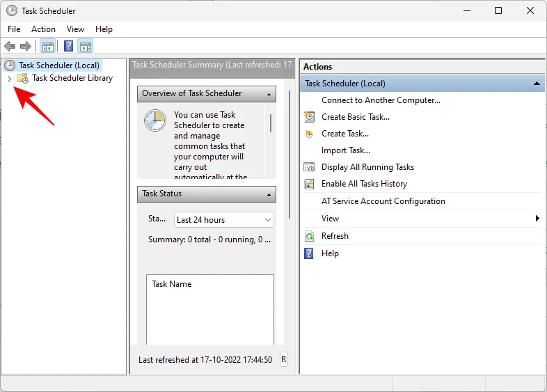Toggle the Show/Hide Console Tree toolbar icon
The height and width of the screenshot is (392, 547).
47,47
